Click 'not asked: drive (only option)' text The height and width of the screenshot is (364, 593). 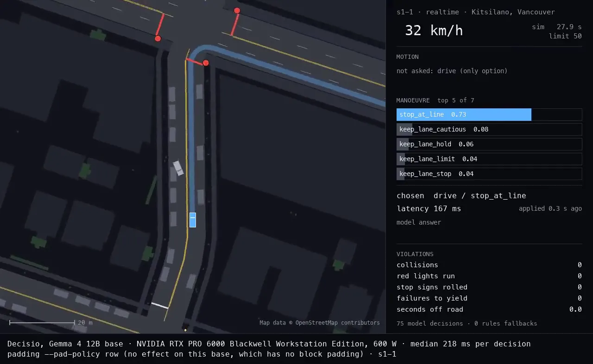pos(452,71)
